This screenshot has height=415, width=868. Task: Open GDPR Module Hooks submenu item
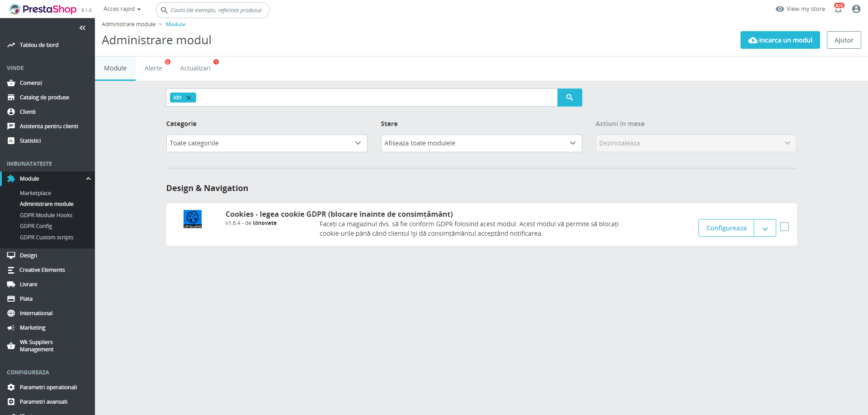coord(46,215)
